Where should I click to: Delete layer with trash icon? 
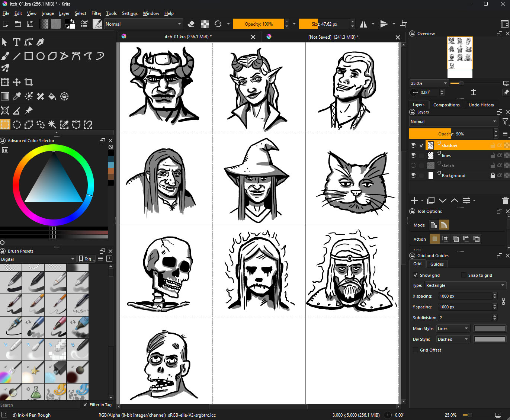(x=505, y=201)
